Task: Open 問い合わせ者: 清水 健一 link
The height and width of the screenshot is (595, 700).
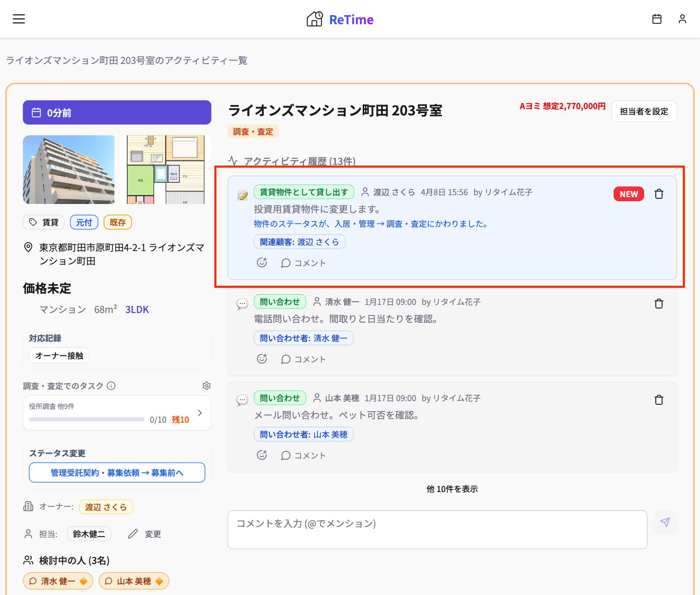Action: (x=304, y=338)
